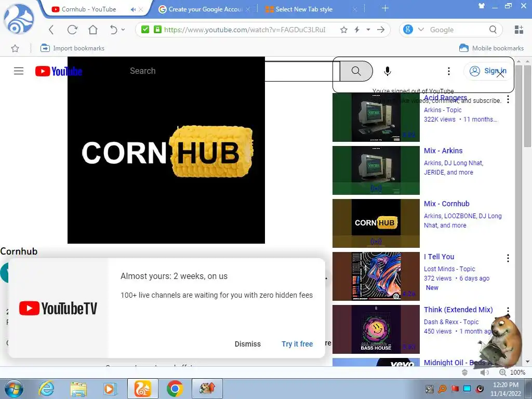Open the Arkins - Topic channel link

click(443, 110)
